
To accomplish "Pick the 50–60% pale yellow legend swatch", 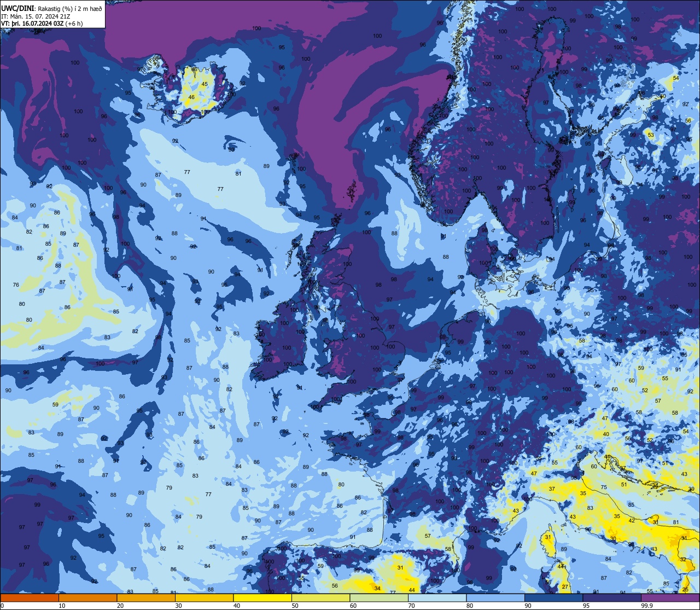I will coord(320,598).
